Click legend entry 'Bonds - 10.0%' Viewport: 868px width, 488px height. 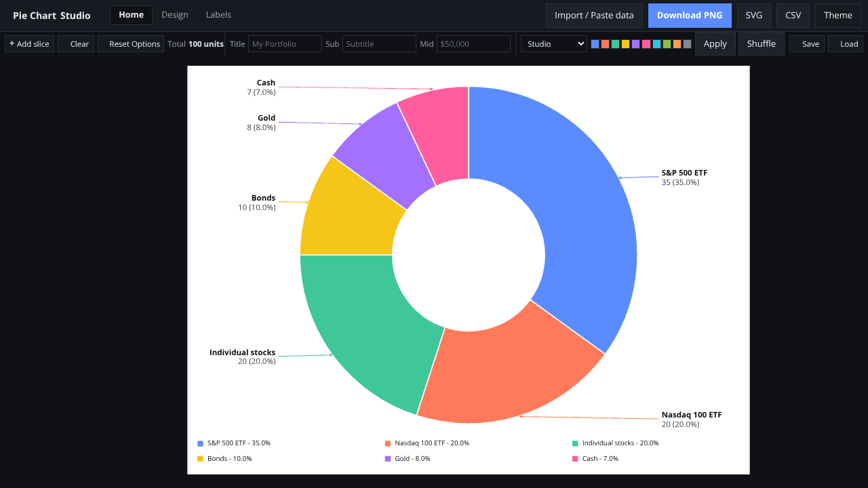click(224, 459)
